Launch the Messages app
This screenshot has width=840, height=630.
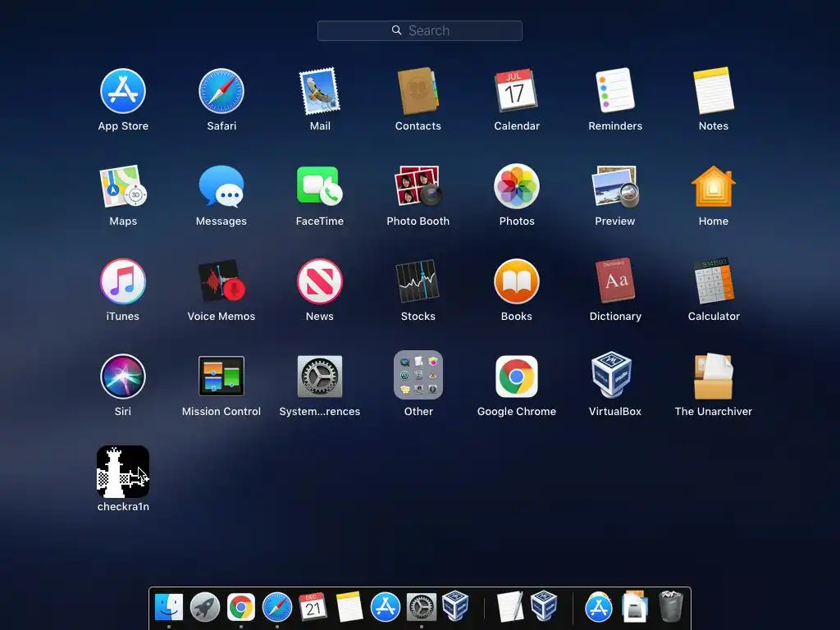(x=221, y=186)
